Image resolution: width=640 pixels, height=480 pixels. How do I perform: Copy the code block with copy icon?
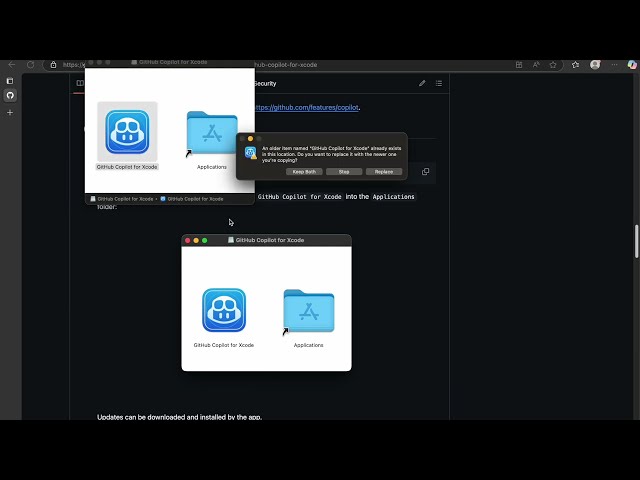click(425, 171)
